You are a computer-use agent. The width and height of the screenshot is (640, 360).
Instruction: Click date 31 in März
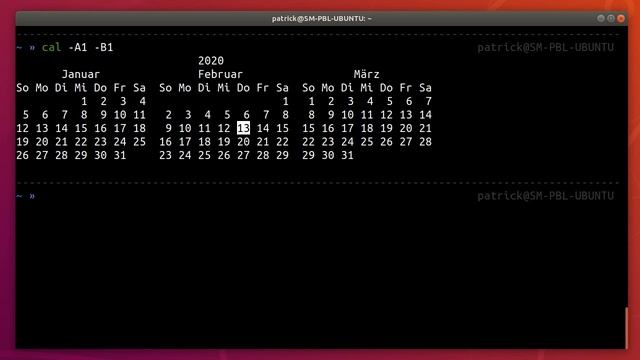(347, 155)
